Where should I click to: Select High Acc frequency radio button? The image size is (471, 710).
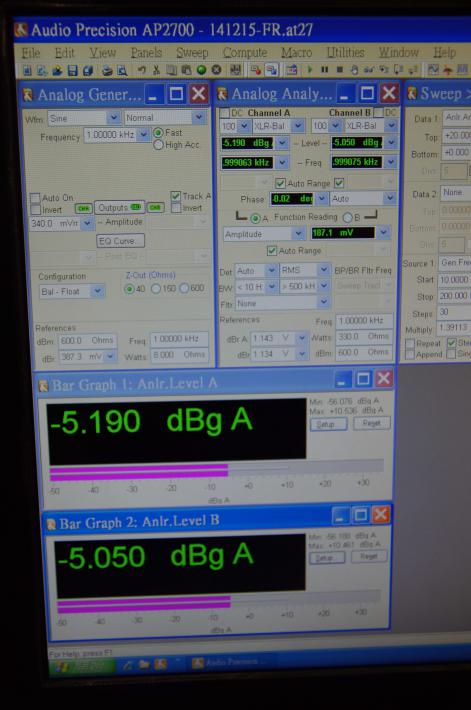[158, 145]
